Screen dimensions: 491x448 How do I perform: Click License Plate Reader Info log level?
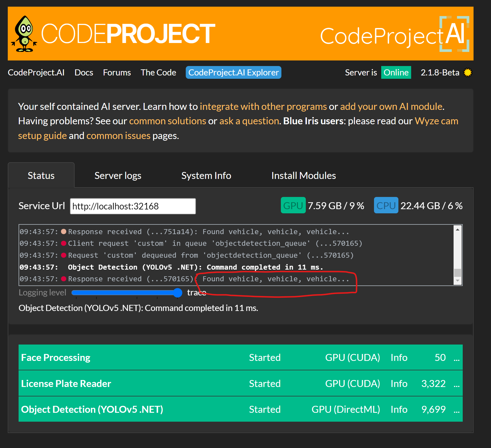399,383
